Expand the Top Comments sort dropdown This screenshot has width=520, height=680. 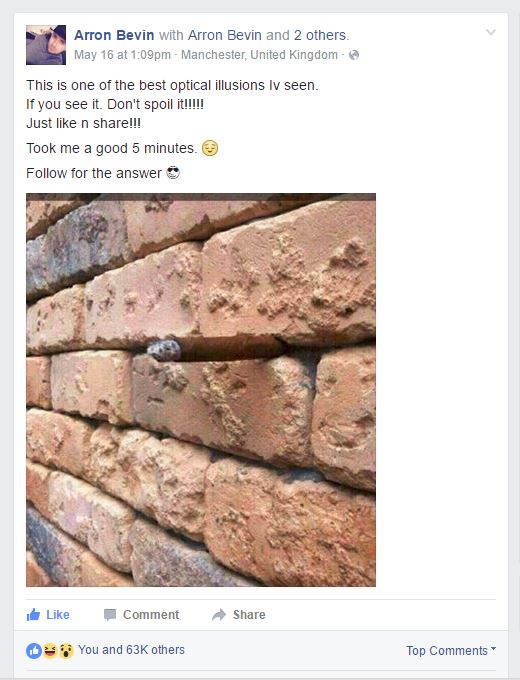point(451,651)
